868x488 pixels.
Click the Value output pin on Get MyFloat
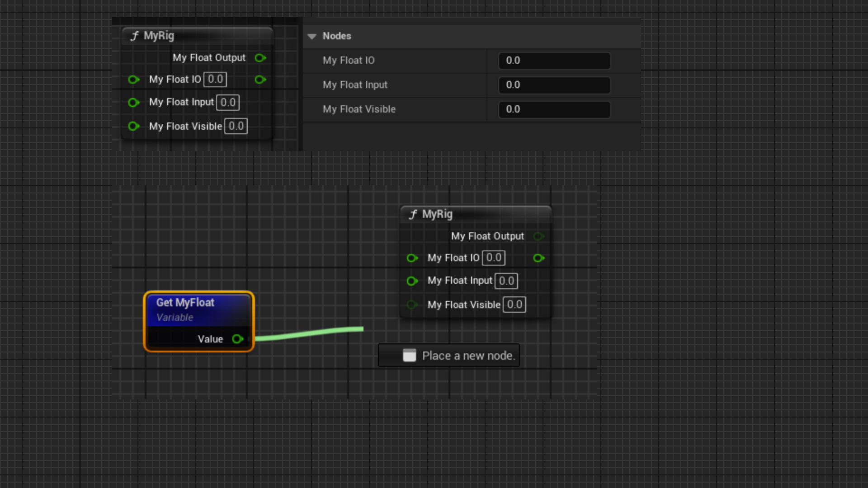click(238, 339)
